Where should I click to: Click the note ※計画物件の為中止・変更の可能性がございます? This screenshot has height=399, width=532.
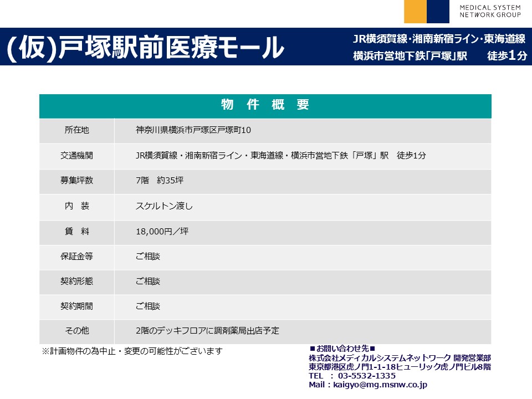132,351
